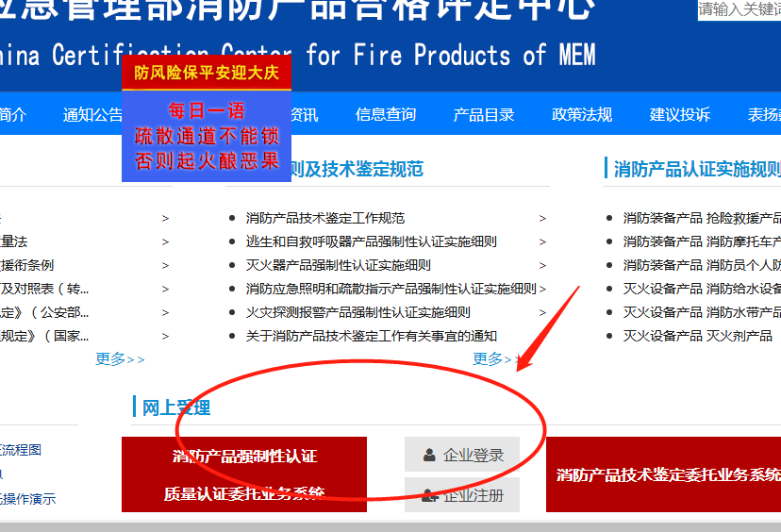Click the 企业登录 user icon
This screenshot has height=532, width=781.
tap(429, 455)
